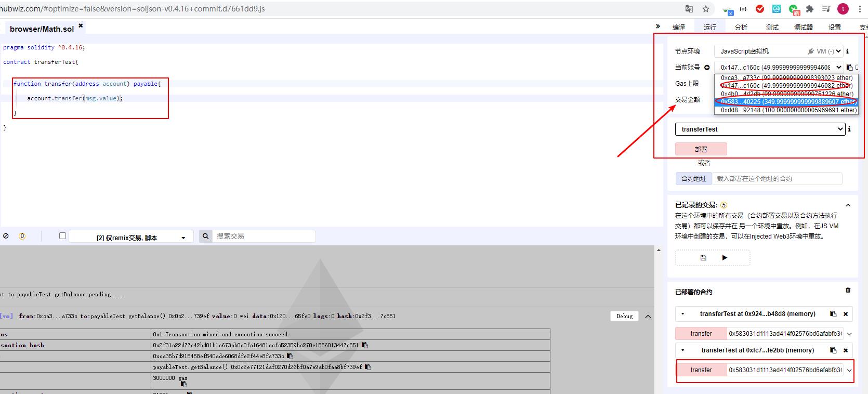Focus the load contract address input field
The height and width of the screenshot is (394, 868).
tap(778, 178)
